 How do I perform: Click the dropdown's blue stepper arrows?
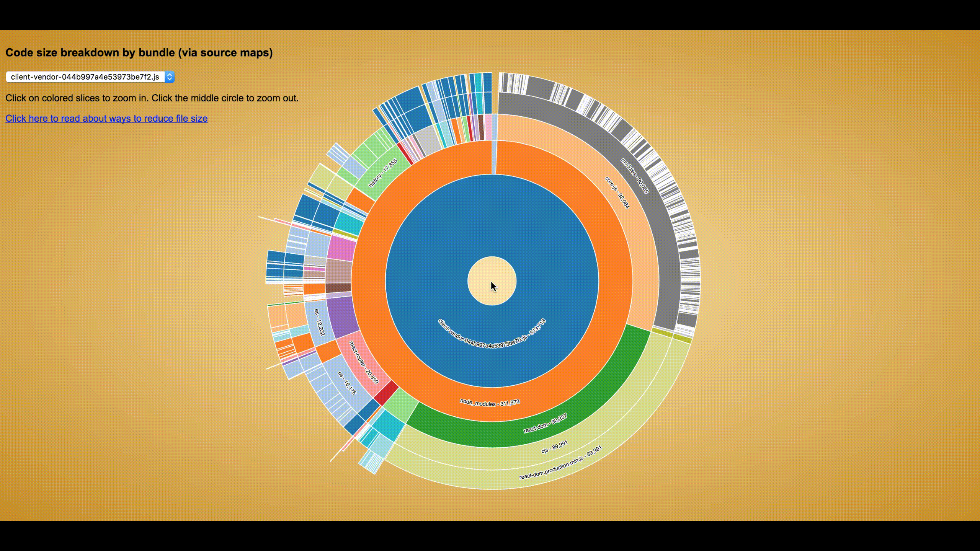pos(170,77)
